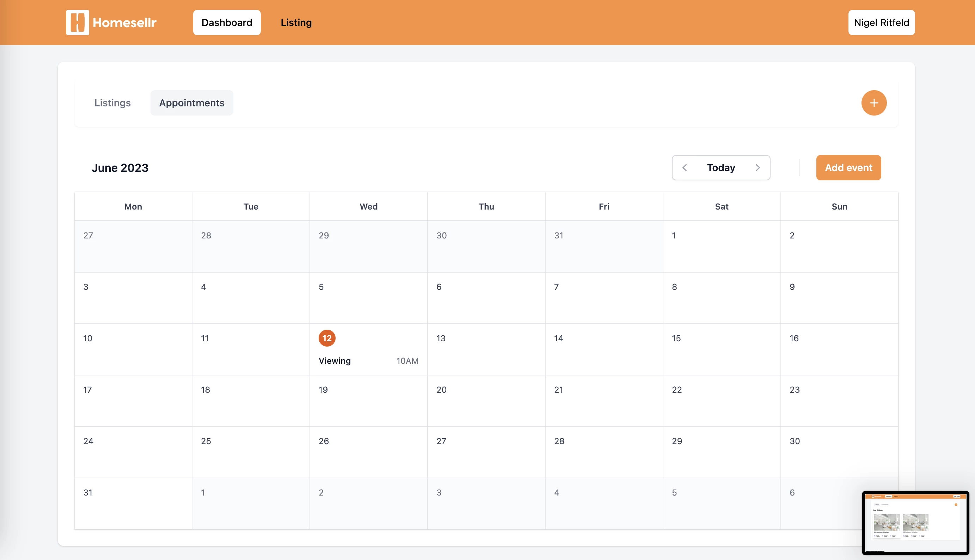Open the add appointment plus icon

pos(874,103)
